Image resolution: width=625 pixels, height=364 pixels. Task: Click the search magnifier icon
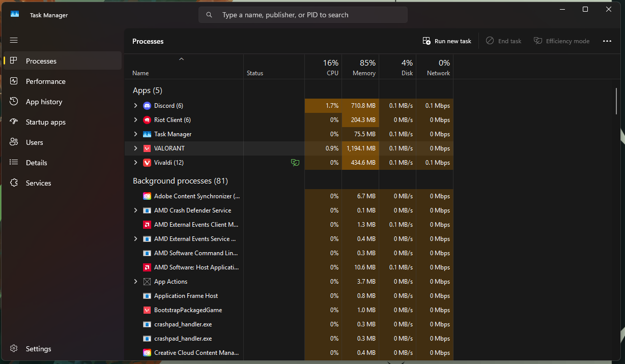[209, 15]
